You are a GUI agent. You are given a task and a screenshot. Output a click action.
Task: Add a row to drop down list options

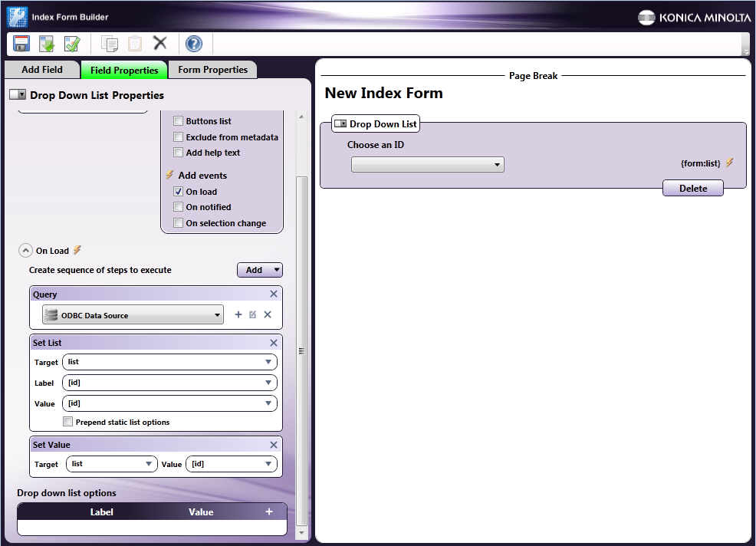[269, 511]
